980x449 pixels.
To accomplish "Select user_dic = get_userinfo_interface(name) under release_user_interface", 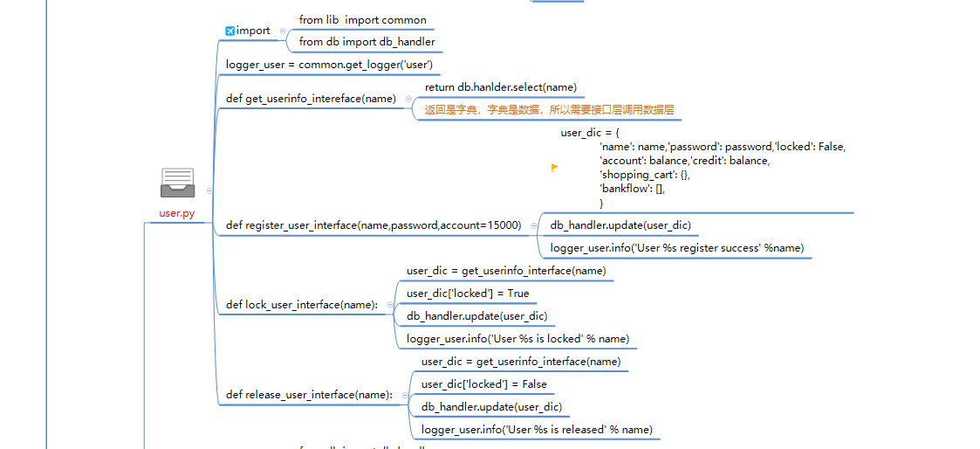I will [x=521, y=362].
